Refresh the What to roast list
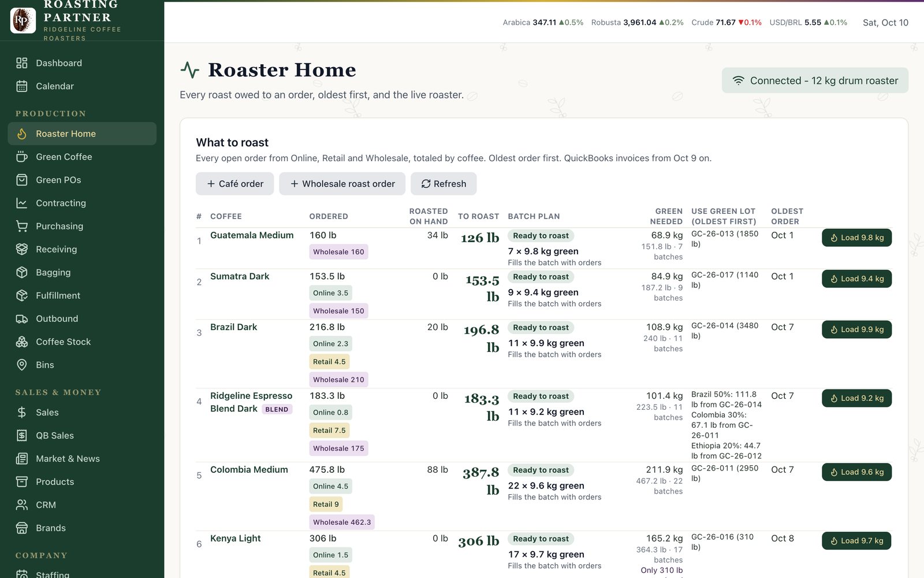This screenshot has width=924, height=578. 444,184
